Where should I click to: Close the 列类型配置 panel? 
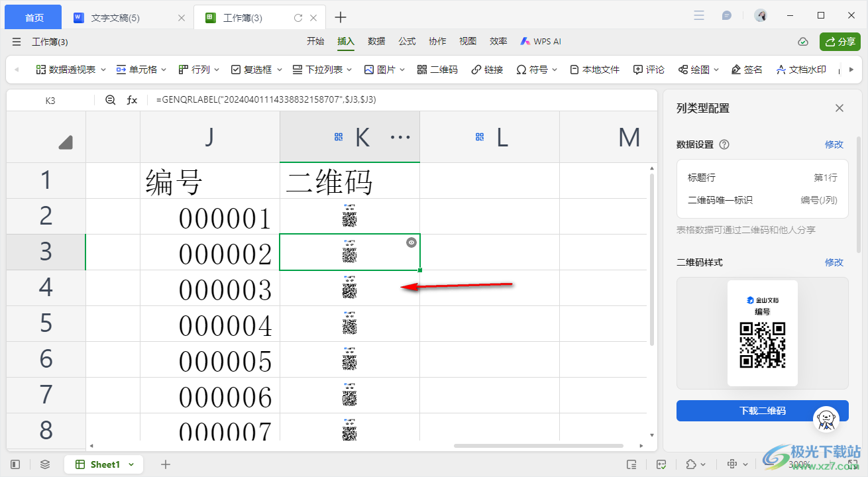[840, 108]
